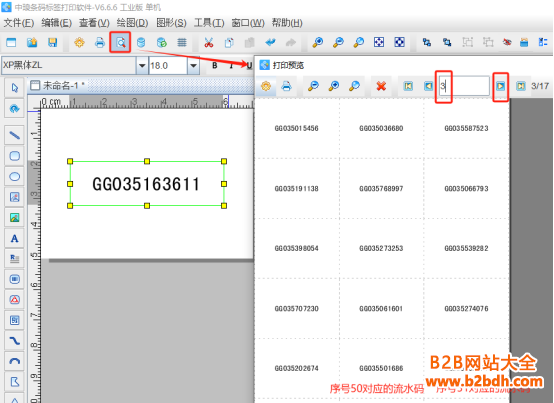Click the scissors cut icon

pos(208,43)
